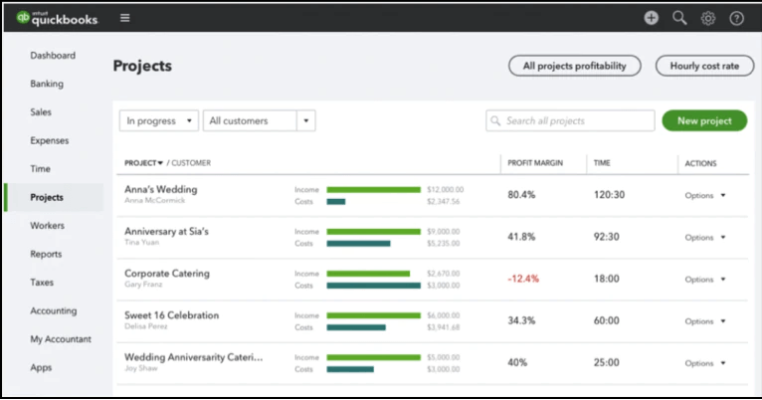Image resolution: width=762 pixels, height=400 pixels.
Task: Open Dashboard in the sidebar
Action: pos(52,55)
